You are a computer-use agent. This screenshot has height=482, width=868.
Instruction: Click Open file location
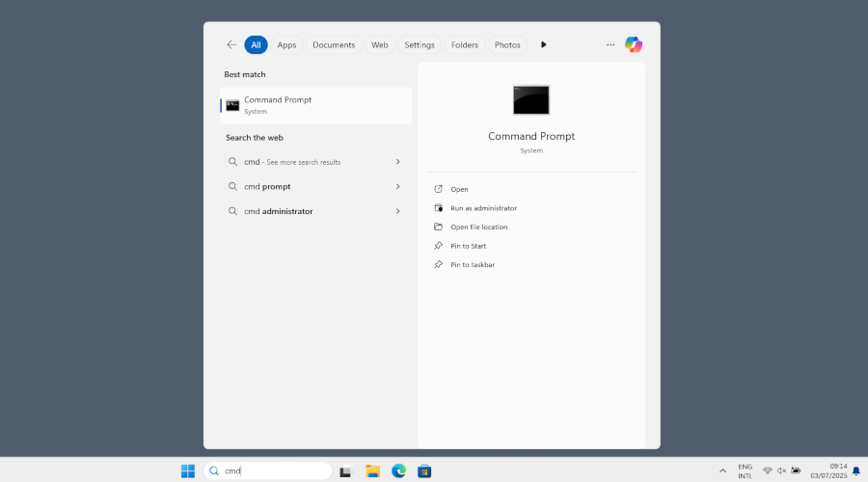[478, 227]
